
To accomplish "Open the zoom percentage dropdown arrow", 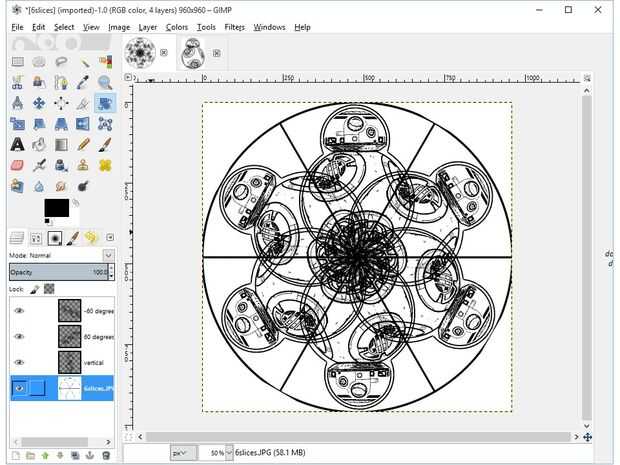I will [229, 453].
